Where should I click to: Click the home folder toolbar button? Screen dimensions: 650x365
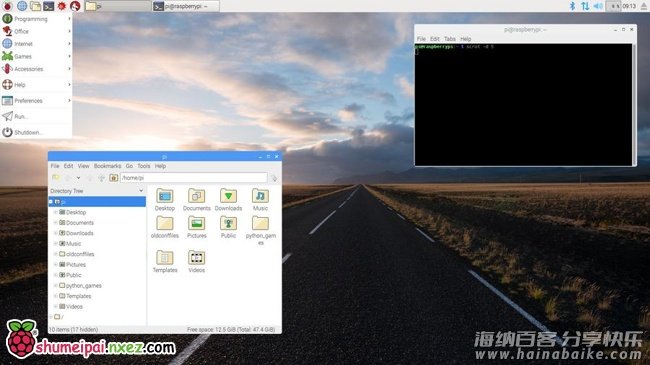tap(113, 178)
